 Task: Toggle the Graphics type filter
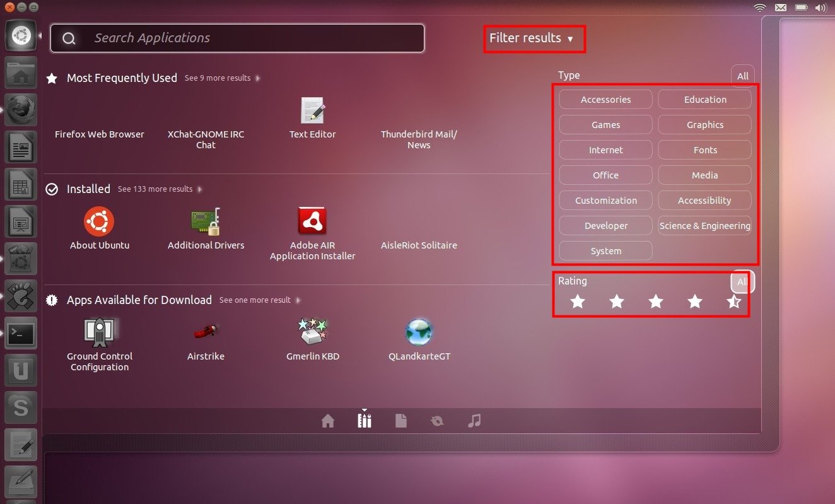click(705, 125)
